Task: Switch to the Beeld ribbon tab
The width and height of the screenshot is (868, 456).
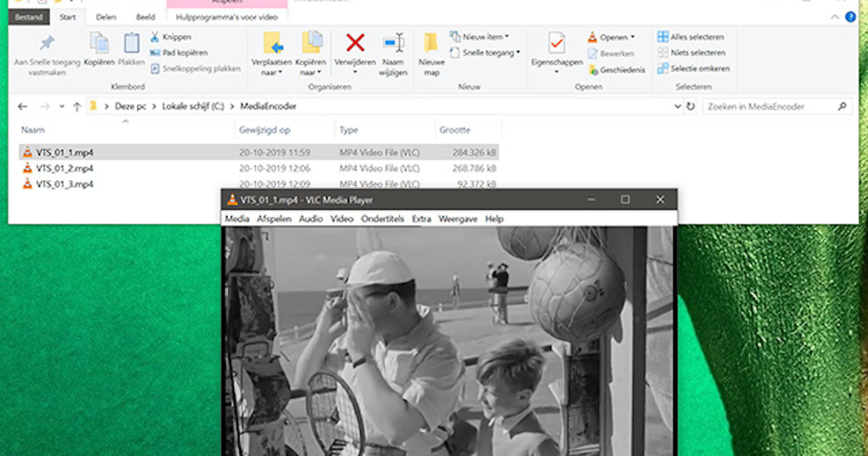Action: [x=145, y=17]
